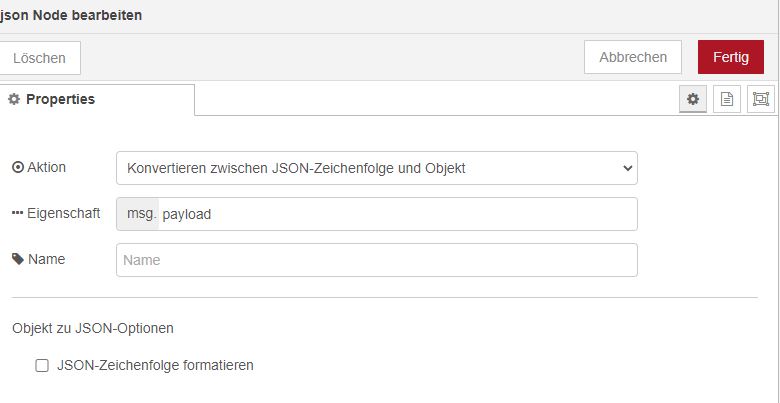The height and width of the screenshot is (403, 780).
Task: Open the node properties gear icon button
Action: coord(692,99)
